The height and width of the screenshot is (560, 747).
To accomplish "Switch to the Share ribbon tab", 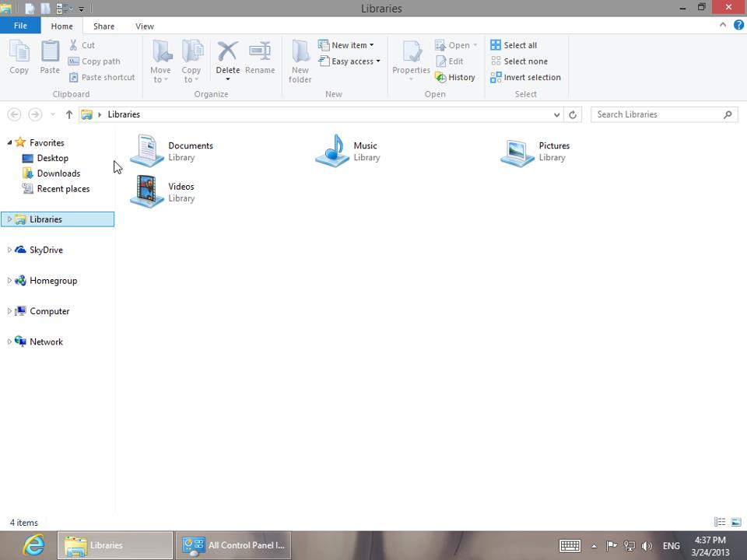I will pos(103,26).
